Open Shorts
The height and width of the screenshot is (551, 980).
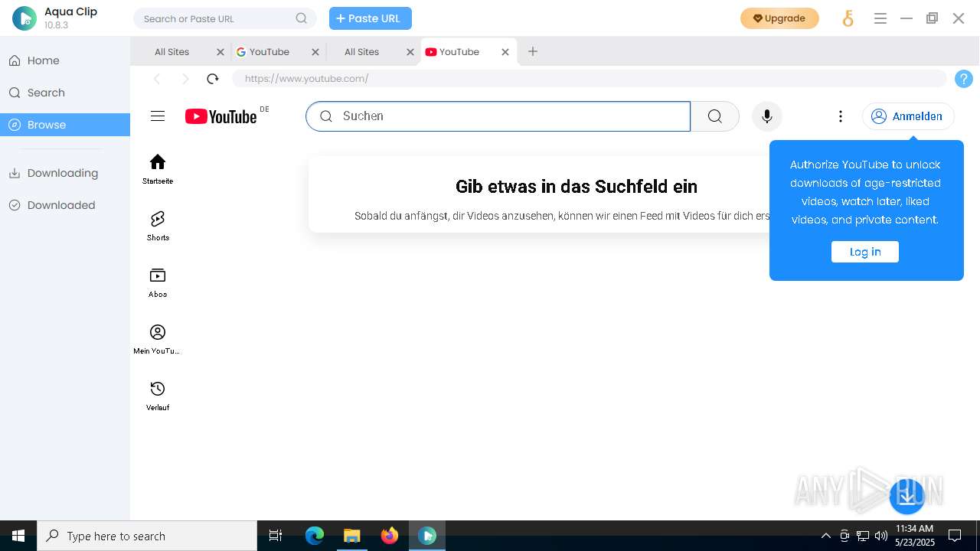158,226
